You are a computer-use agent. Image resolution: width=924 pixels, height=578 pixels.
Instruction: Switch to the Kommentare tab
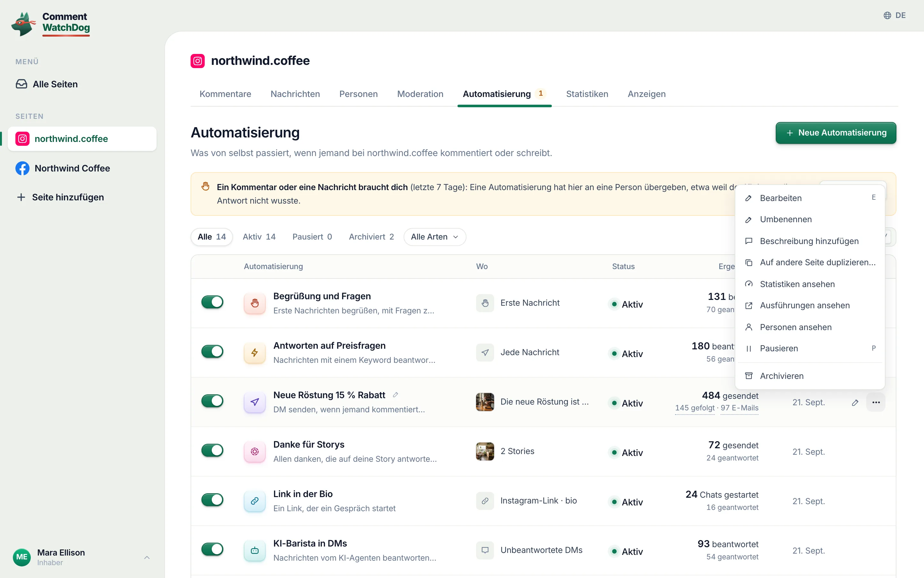point(225,94)
